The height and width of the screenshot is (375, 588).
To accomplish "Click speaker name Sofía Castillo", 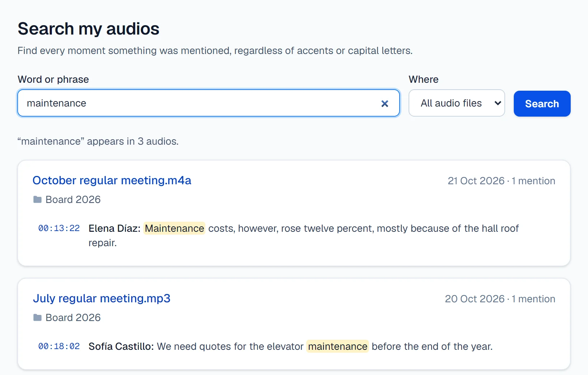I will click(x=121, y=346).
